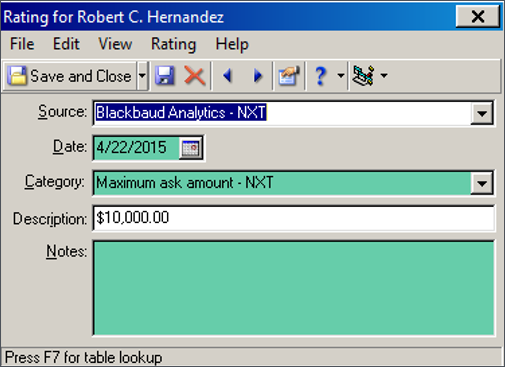Image resolution: width=505 pixels, height=367 pixels.
Task: Click inside the Notes text area
Action: point(293,288)
